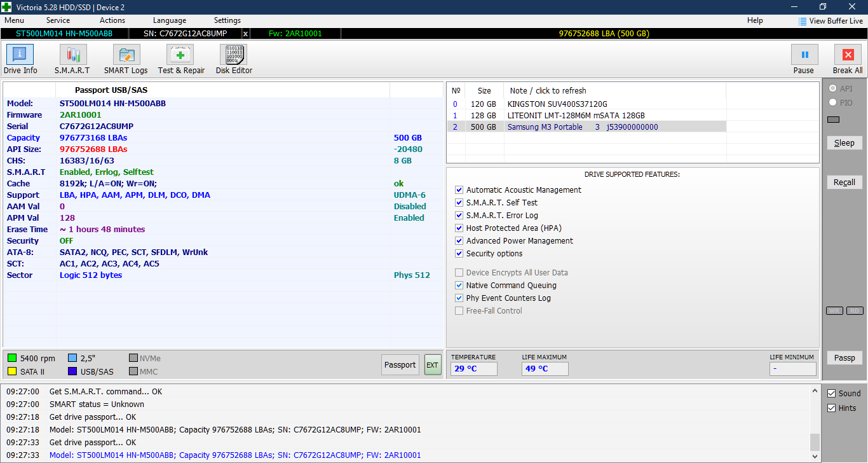Click the x next to serial number

246,34
